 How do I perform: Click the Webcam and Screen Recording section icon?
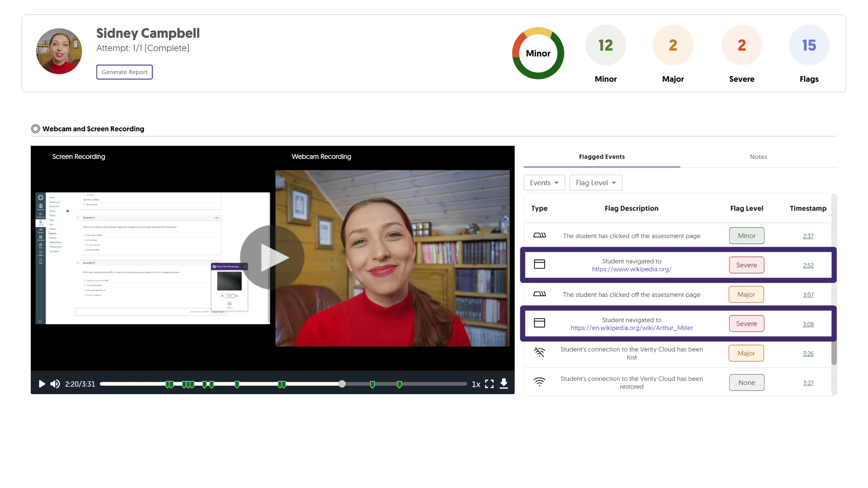pos(35,129)
